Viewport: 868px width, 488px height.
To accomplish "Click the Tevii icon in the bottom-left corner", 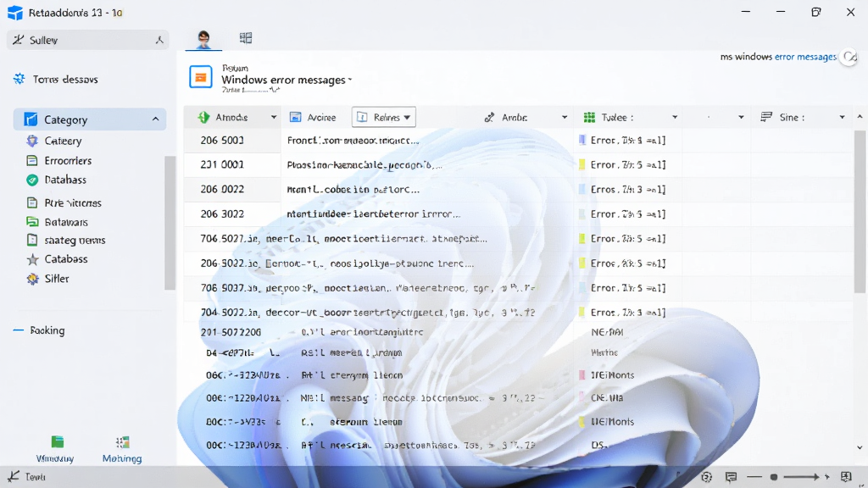I will [14, 476].
